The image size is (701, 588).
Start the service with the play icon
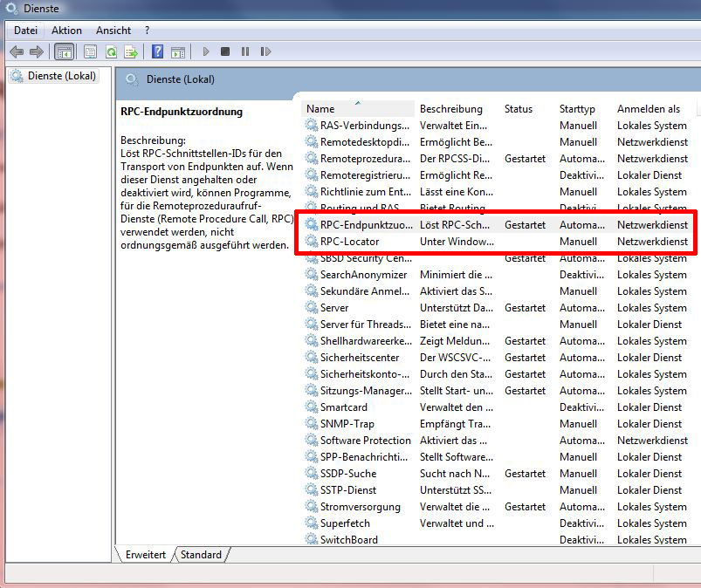click(206, 51)
